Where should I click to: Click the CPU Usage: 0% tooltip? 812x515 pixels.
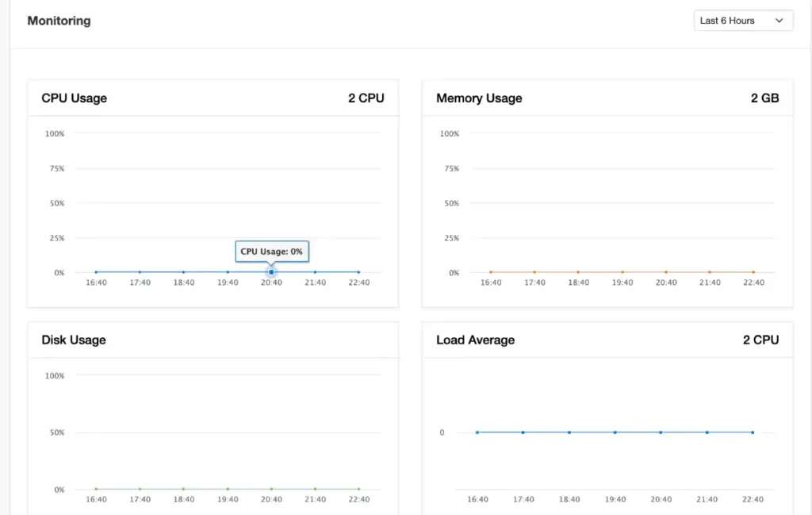pyautogui.click(x=272, y=252)
